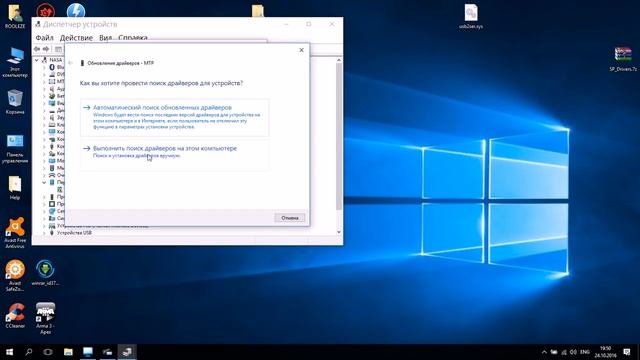Select device under Переносные устройства
The width and height of the screenshot is (640, 360).
pos(60,189)
